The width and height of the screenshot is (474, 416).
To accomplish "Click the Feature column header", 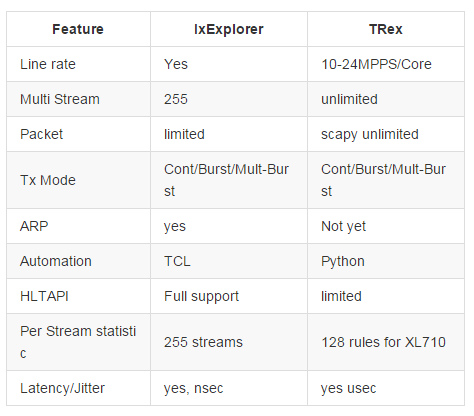I will click(x=78, y=29).
